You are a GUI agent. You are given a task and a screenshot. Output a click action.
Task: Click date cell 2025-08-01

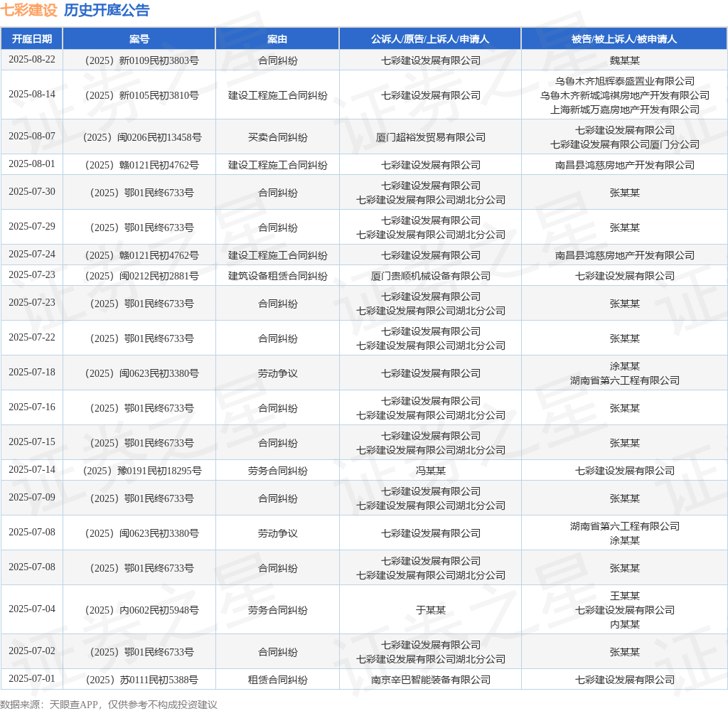[x=31, y=164]
